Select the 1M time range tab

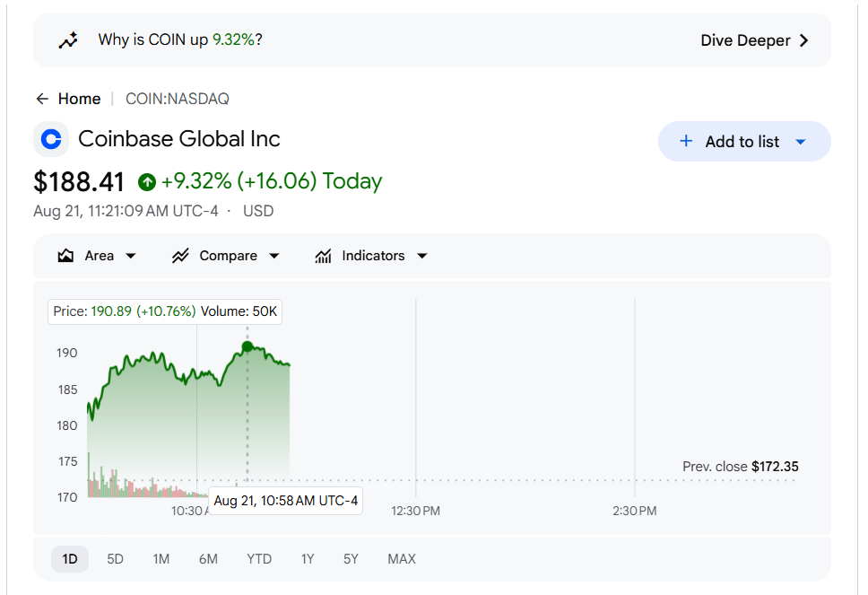point(161,559)
